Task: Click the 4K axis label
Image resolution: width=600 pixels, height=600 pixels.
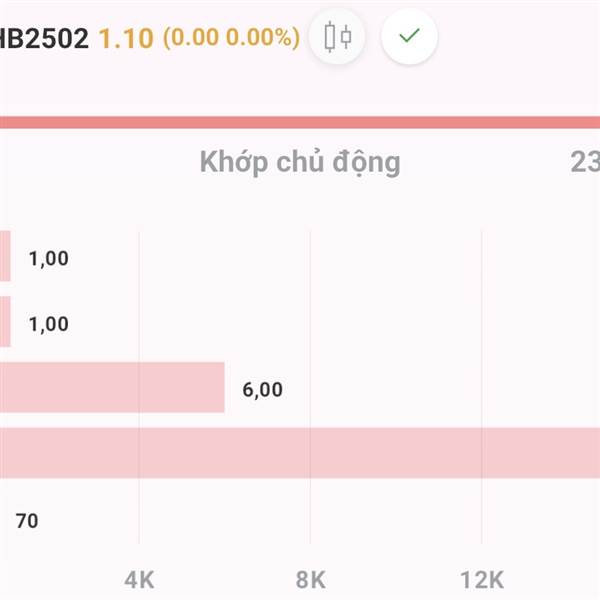Action: click(x=139, y=580)
